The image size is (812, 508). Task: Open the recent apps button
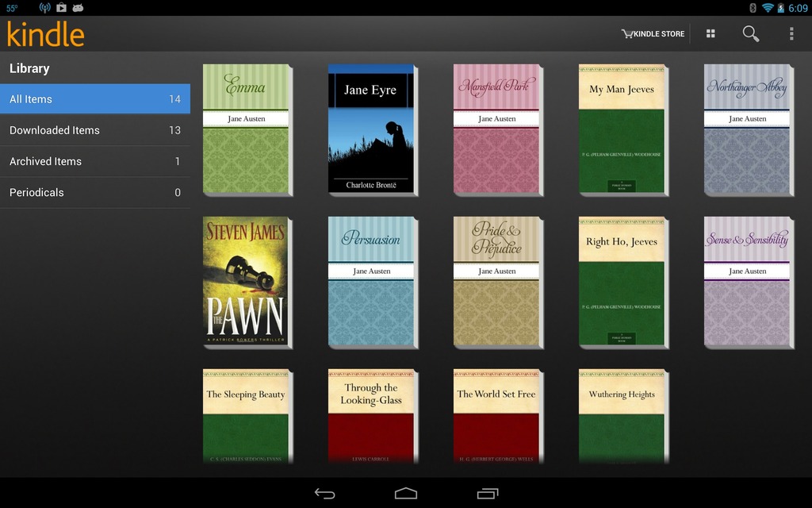click(x=487, y=493)
